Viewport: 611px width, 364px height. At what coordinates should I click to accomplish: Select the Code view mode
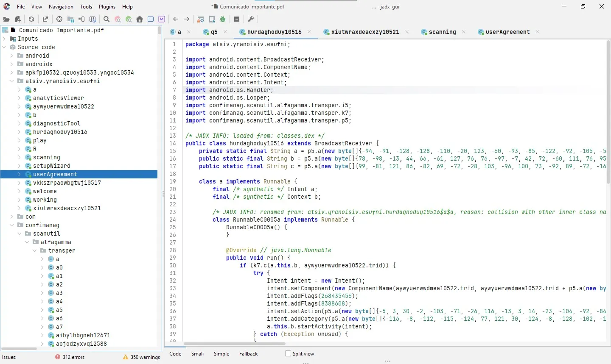coord(175,353)
